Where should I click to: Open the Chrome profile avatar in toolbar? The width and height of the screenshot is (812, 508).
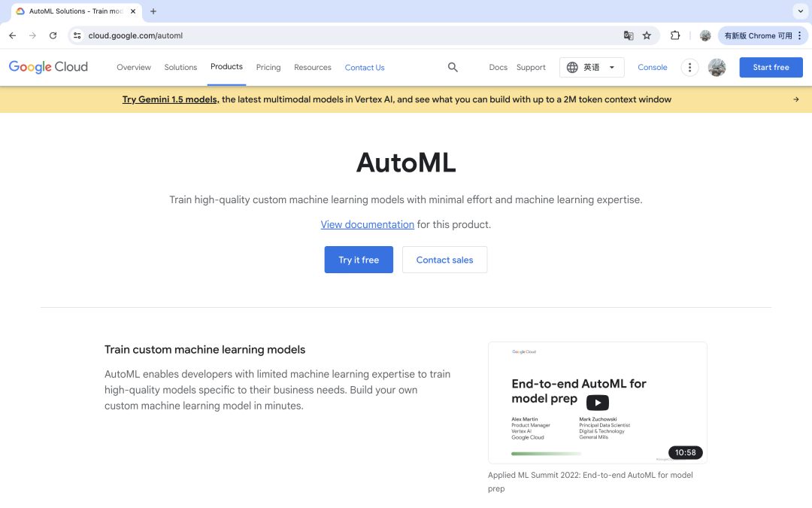point(704,36)
